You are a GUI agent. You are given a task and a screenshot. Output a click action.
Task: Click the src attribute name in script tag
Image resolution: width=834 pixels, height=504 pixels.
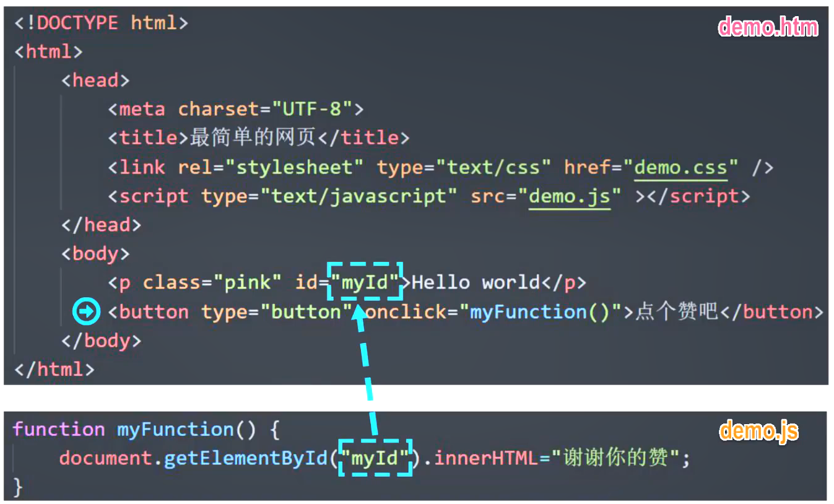[x=487, y=196]
